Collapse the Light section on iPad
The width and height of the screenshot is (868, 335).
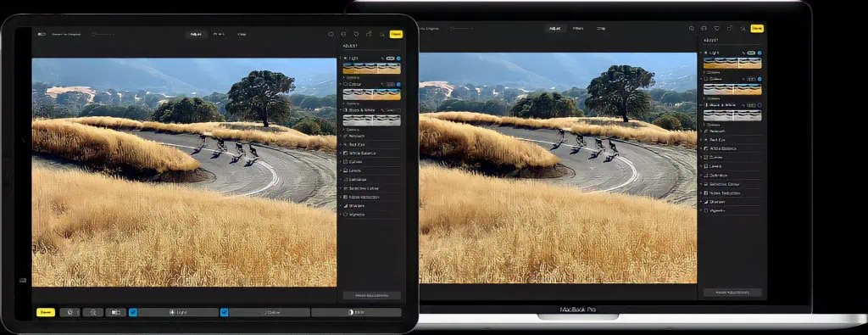click(341, 59)
